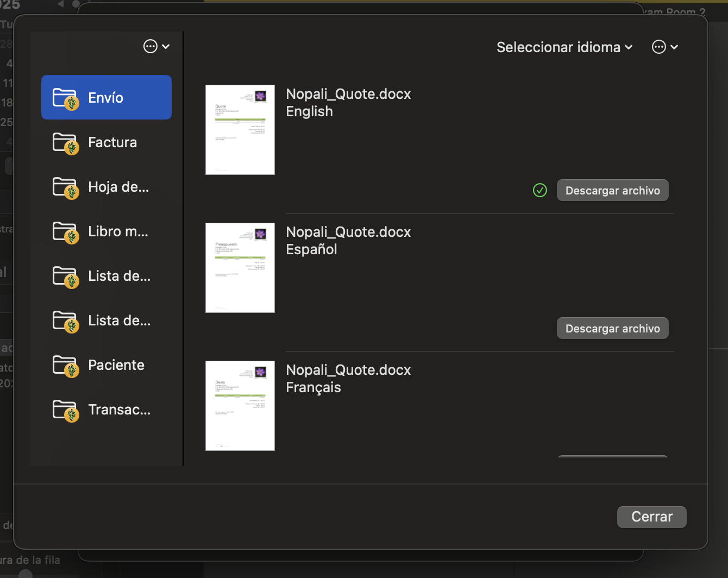The image size is (728, 578).
Task: Select the Transac... folder icon
Action: click(66, 410)
